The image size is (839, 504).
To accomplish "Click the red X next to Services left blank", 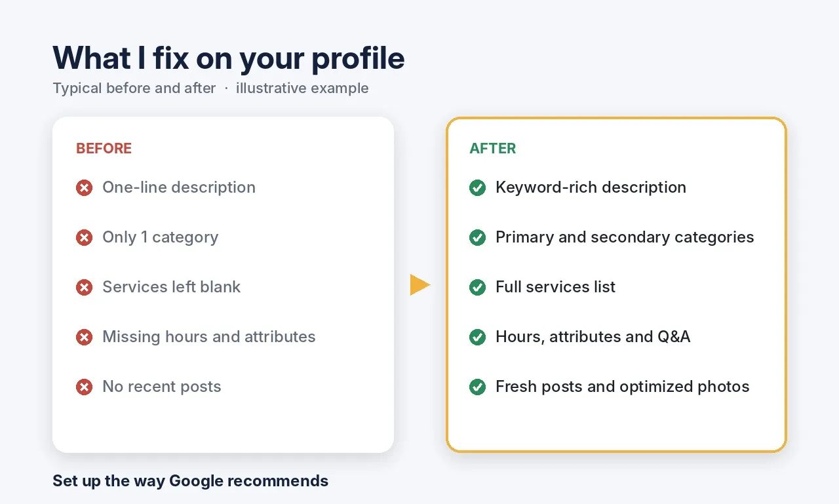I will click(x=84, y=288).
